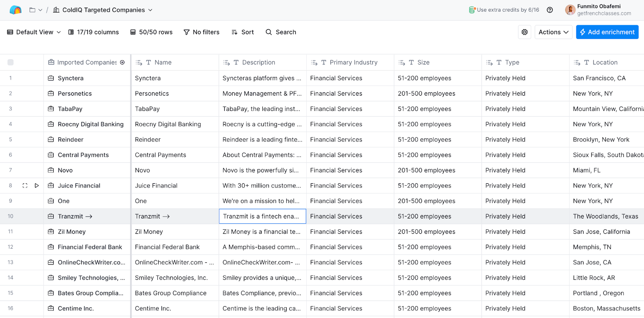Click the Clay rainbow logo

(x=15, y=10)
